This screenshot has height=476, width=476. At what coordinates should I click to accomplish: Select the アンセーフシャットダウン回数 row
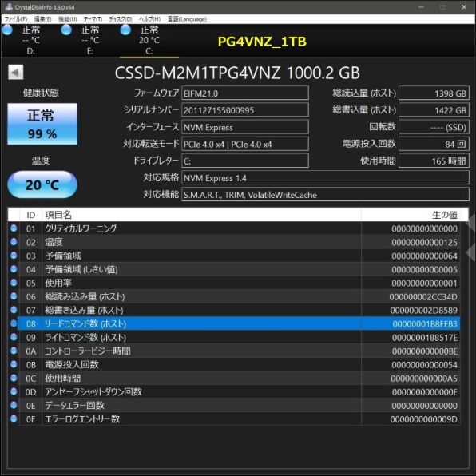click(234, 392)
